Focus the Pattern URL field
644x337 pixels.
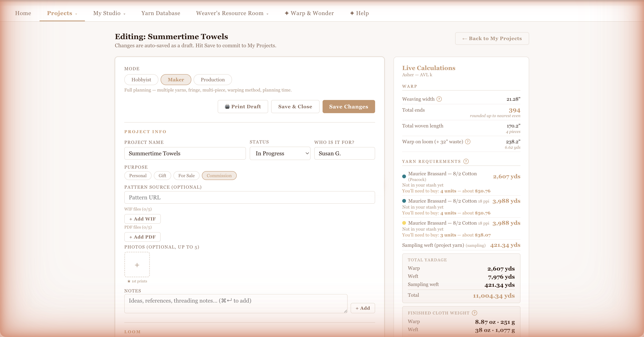(250, 197)
